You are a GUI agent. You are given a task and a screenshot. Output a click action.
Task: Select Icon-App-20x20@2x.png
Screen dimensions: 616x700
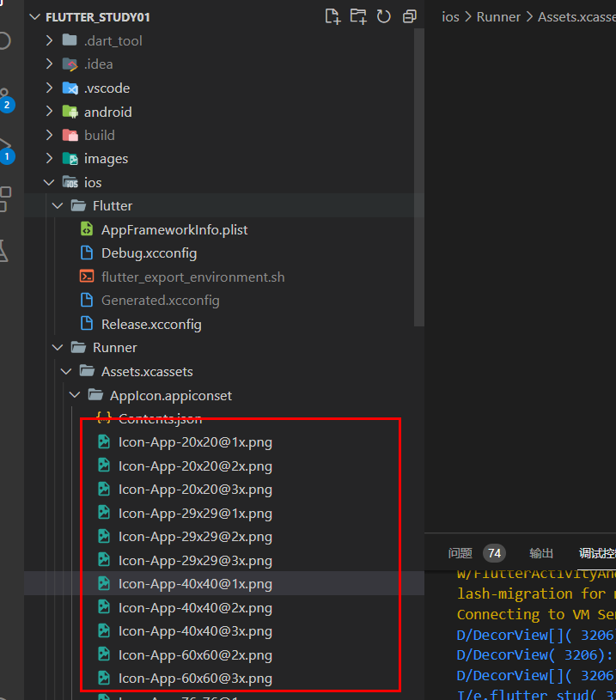pyautogui.click(x=195, y=466)
